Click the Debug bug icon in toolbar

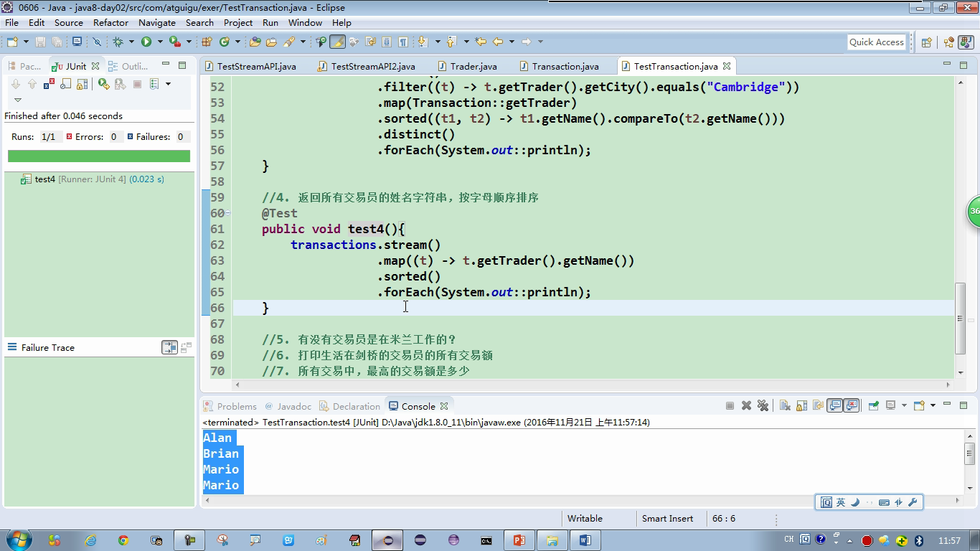[x=118, y=42]
